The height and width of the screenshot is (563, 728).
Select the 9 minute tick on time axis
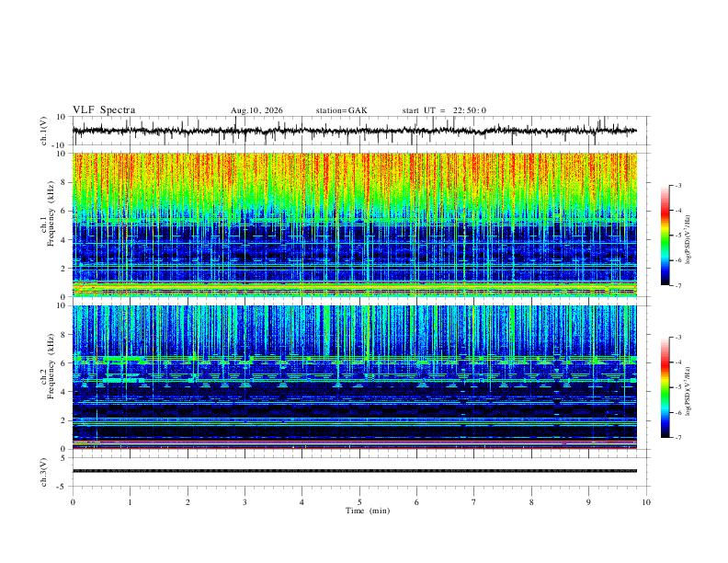tap(588, 502)
